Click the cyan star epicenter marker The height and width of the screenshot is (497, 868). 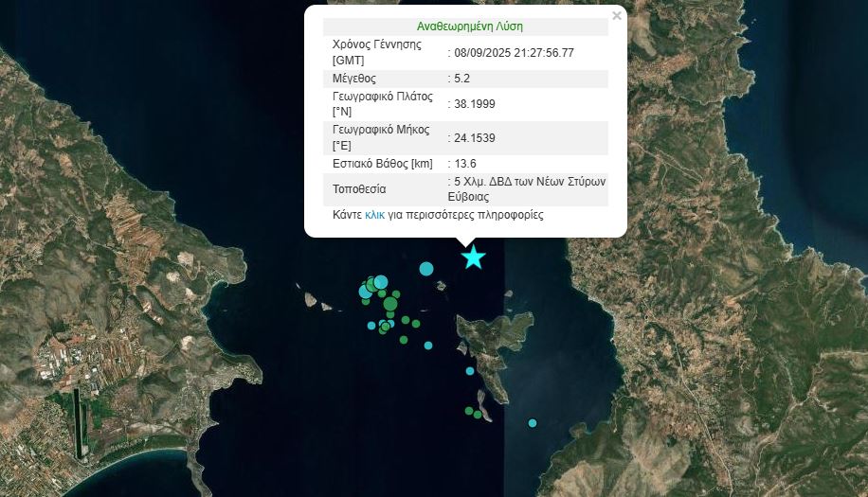click(x=473, y=257)
